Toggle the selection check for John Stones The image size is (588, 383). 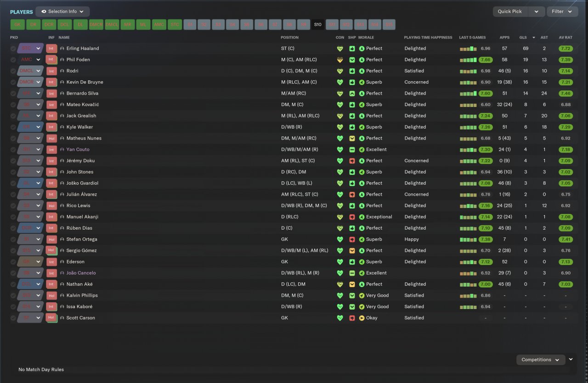(x=13, y=172)
